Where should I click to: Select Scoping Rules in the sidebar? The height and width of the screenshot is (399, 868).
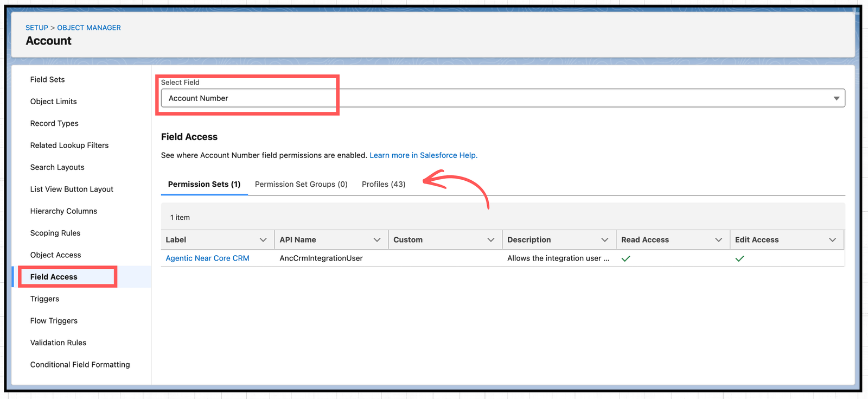pyautogui.click(x=55, y=233)
